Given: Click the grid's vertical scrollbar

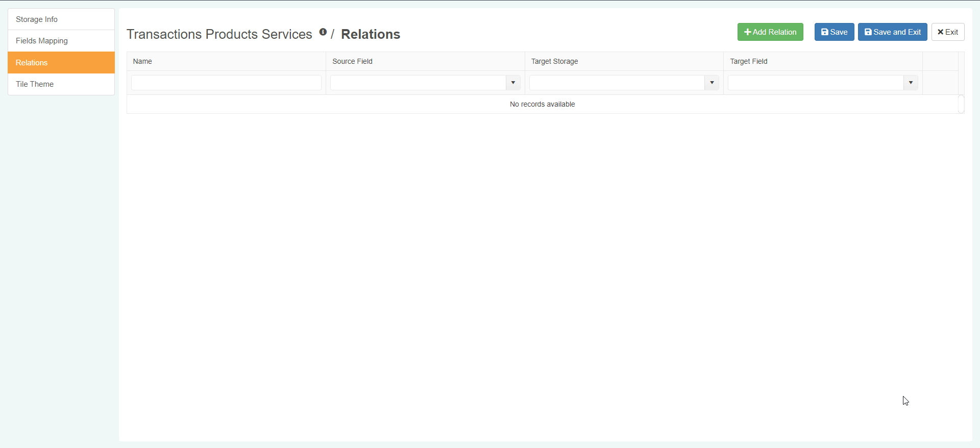Looking at the screenshot, I should pyautogui.click(x=961, y=104).
